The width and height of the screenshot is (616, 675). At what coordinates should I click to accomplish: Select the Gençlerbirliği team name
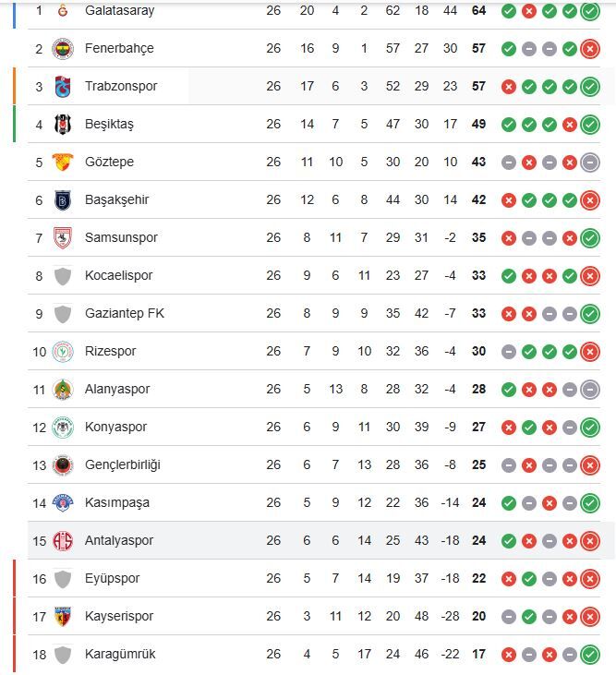point(122,464)
